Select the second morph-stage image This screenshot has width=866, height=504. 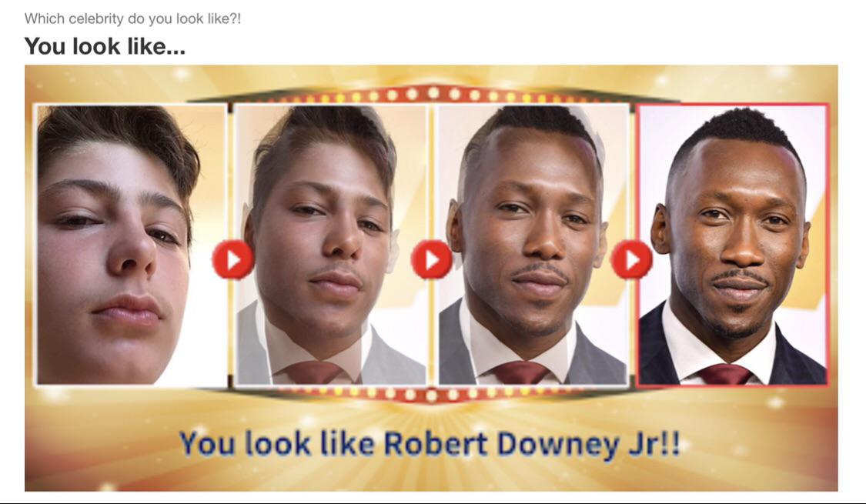tap(331, 244)
